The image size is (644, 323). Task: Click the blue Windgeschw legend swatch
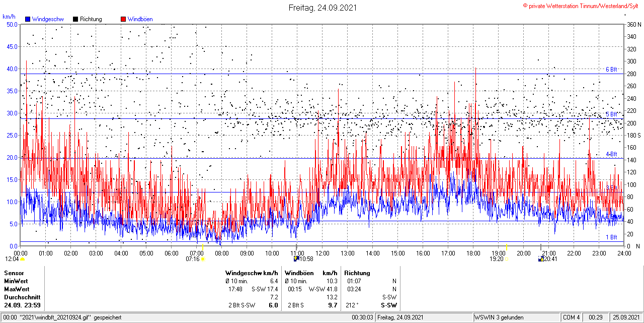(x=28, y=19)
